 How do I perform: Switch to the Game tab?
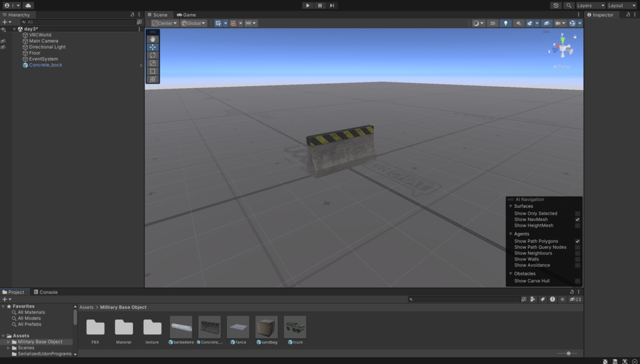point(187,14)
